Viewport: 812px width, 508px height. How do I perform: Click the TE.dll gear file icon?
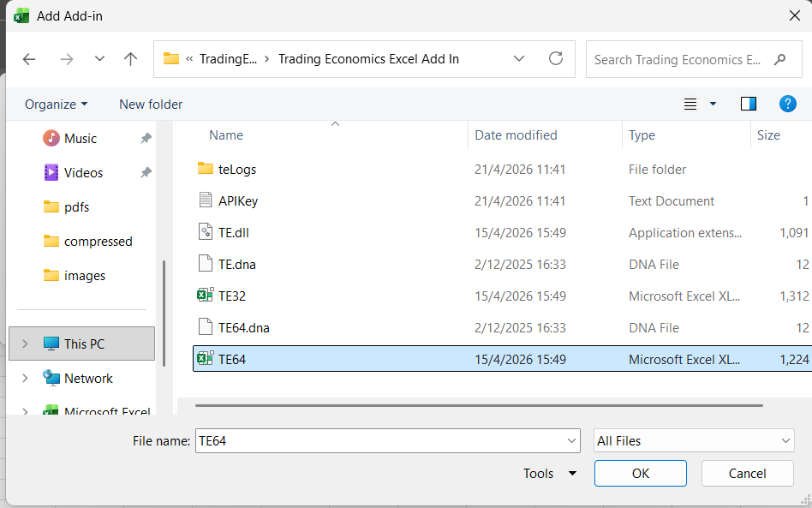206,231
